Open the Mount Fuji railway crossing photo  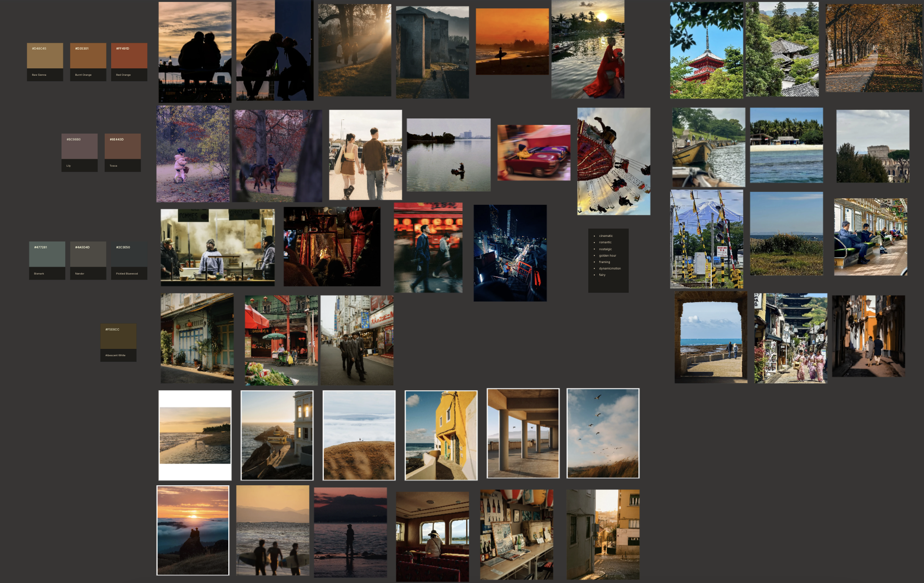click(x=706, y=239)
